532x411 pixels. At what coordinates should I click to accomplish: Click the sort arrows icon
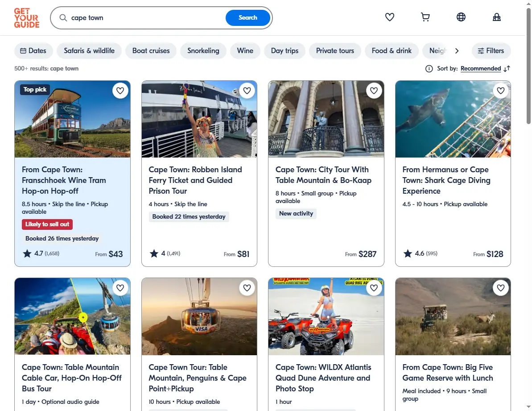tap(507, 69)
